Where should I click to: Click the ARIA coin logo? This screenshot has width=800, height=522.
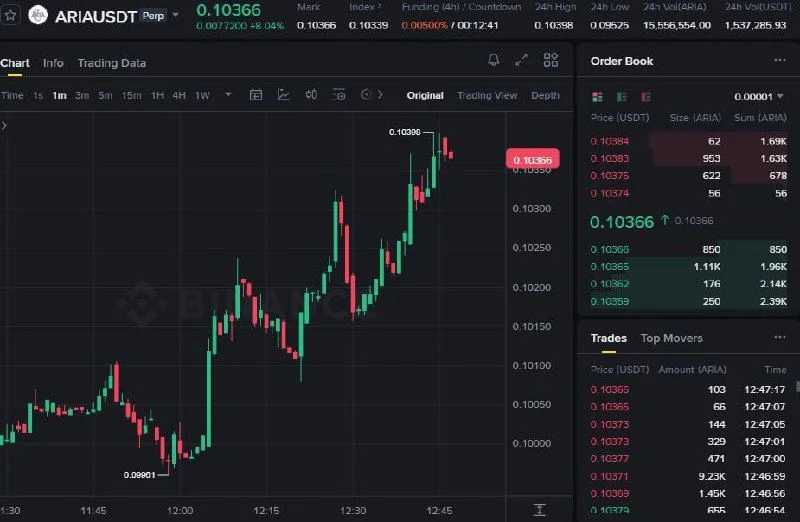click(x=38, y=15)
